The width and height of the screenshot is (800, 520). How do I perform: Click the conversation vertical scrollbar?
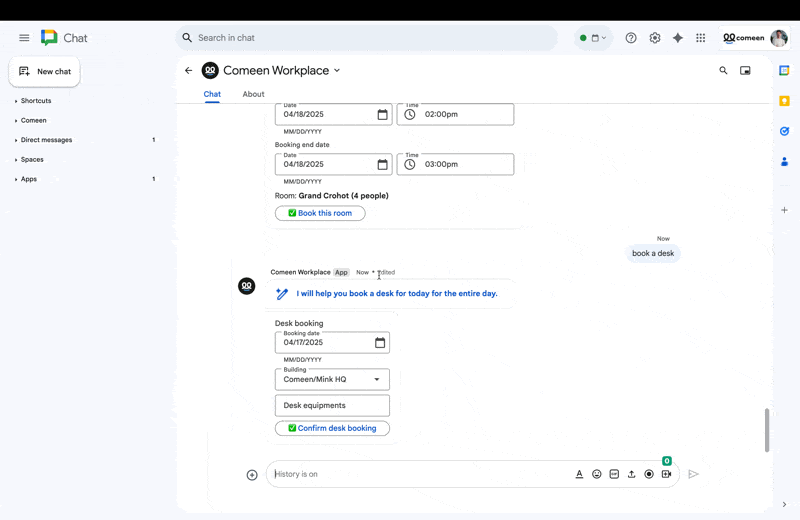point(766,430)
